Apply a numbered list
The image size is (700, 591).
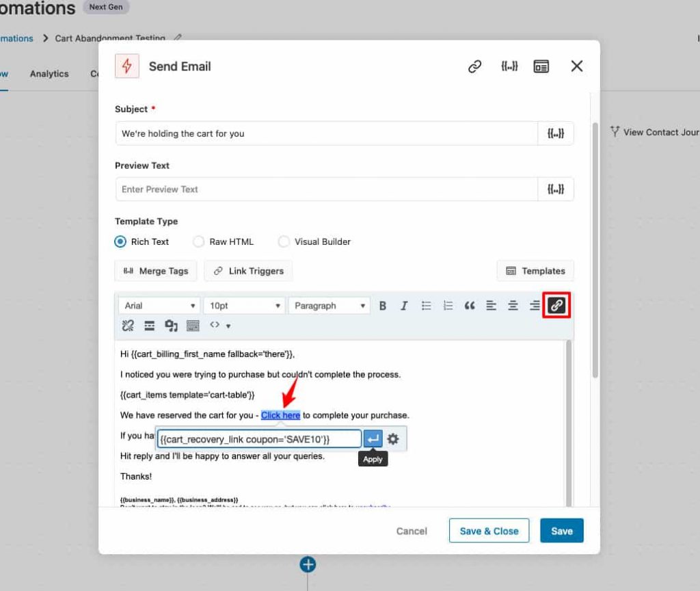(x=448, y=306)
